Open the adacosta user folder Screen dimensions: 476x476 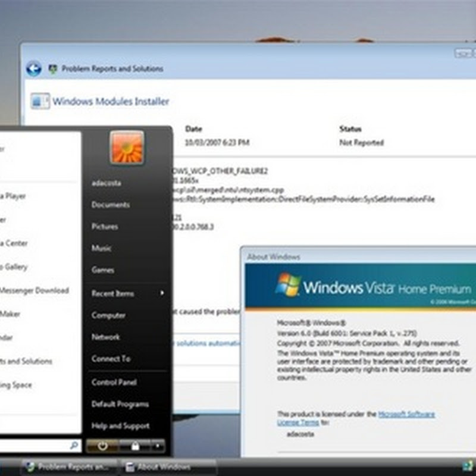107,183
